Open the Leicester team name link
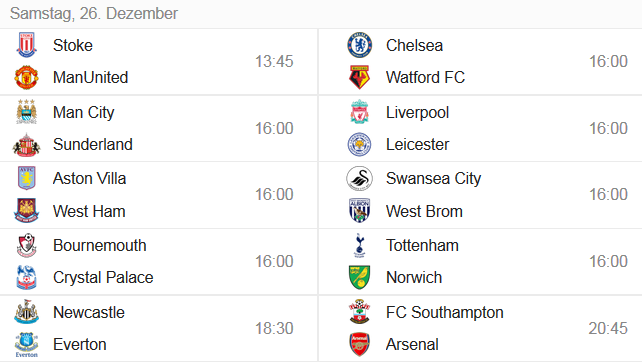The image size is (642, 362). (417, 145)
